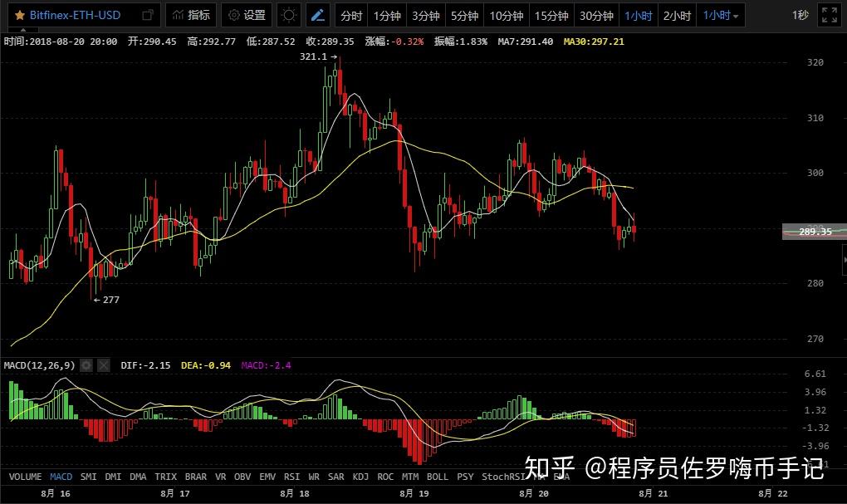Show the KDJ indicator
Viewport: 847px width, 504px height.
tap(360, 477)
